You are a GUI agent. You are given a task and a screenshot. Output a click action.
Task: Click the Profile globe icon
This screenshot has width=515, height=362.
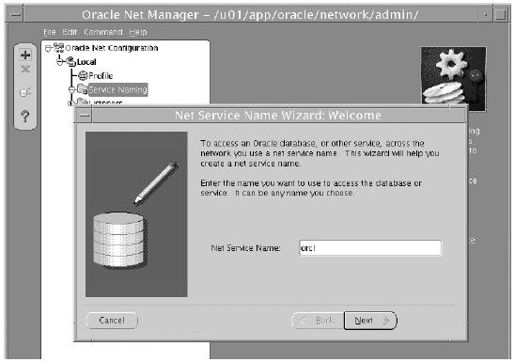(x=83, y=76)
